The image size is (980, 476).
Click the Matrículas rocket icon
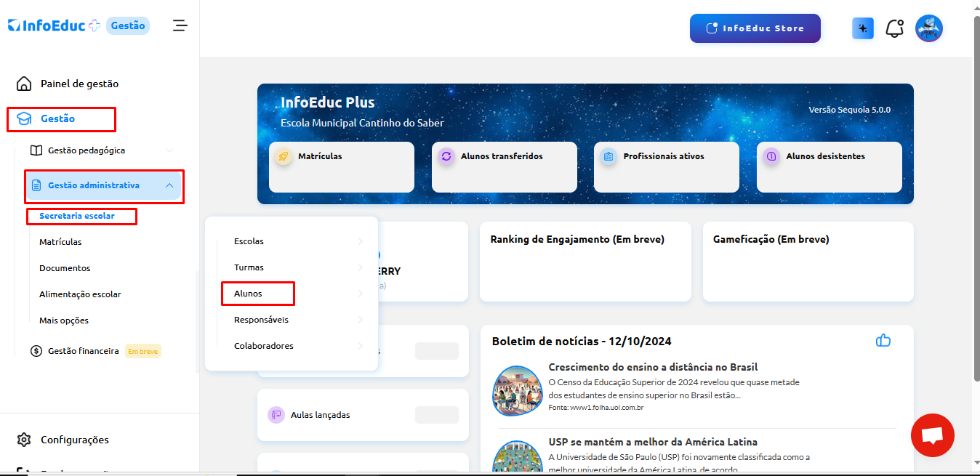pos(284,156)
